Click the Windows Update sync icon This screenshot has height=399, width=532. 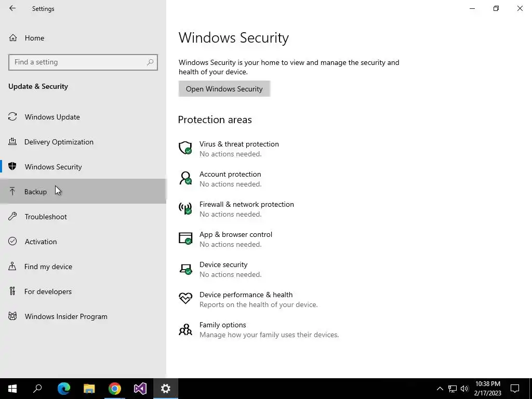12,117
